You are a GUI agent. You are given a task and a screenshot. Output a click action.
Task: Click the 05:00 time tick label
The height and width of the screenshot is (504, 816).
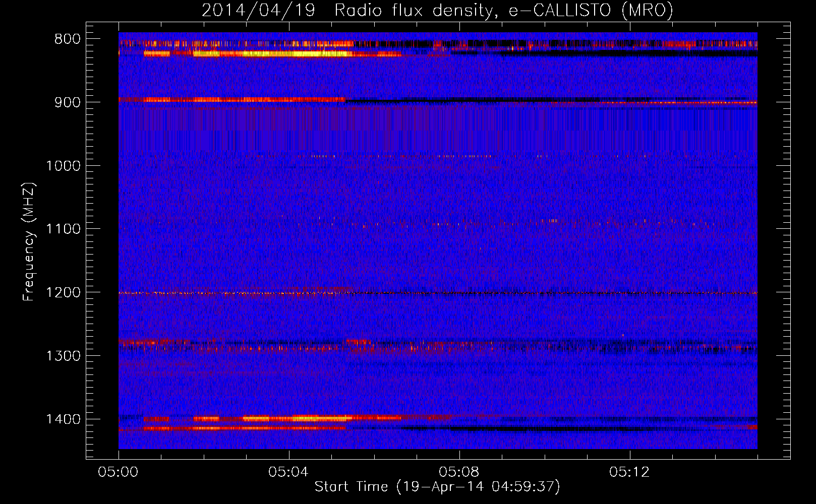click(x=119, y=472)
